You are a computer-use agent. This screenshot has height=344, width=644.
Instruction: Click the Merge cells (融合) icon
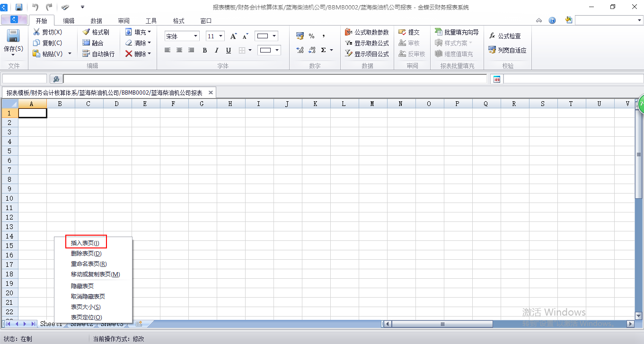pyautogui.click(x=86, y=43)
